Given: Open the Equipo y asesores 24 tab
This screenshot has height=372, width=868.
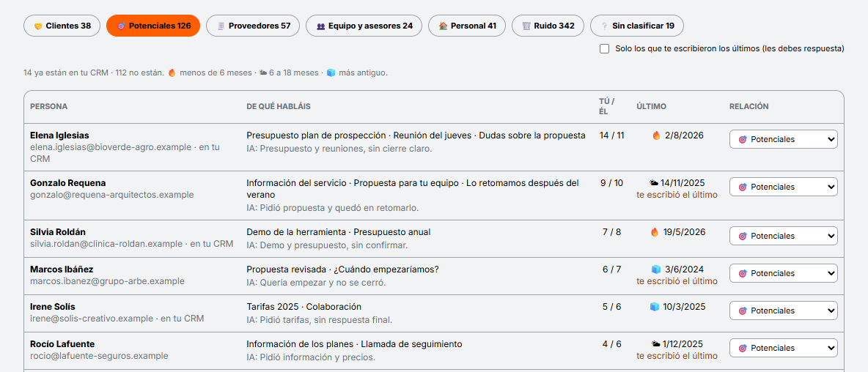Looking at the screenshot, I should point(364,26).
